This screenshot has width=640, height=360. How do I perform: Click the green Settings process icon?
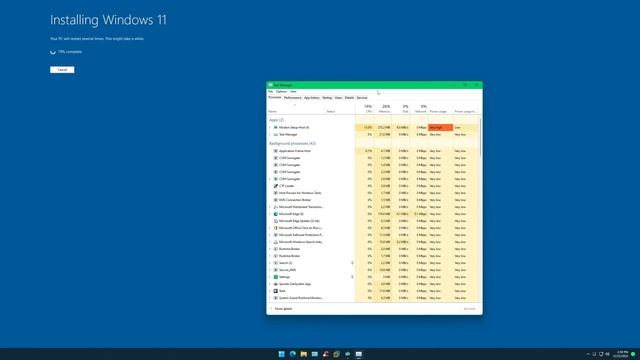click(276, 277)
